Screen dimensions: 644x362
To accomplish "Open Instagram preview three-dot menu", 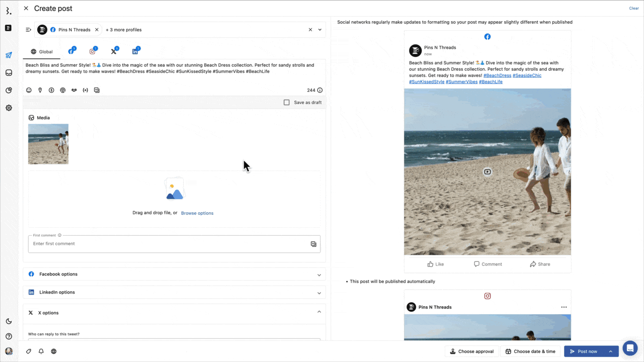I will coord(564,307).
